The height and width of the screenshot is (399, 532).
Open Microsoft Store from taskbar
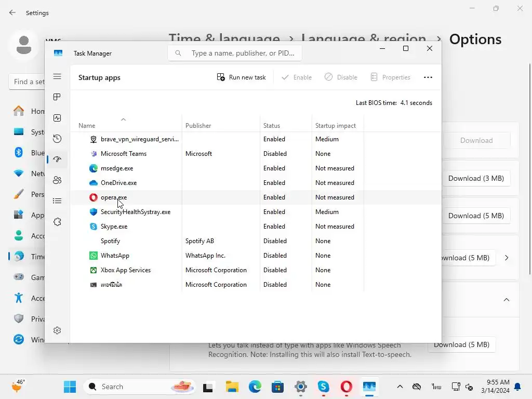coord(277,387)
